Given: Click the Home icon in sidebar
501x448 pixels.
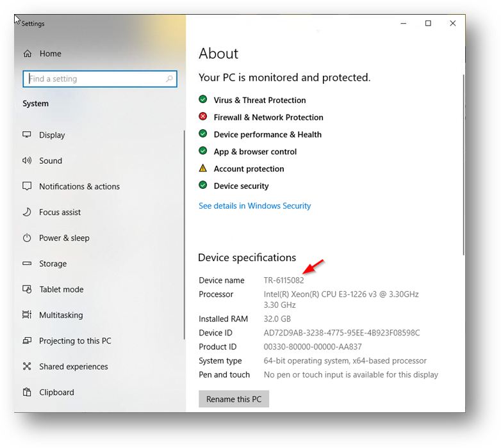Looking at the screenshot, I should (x=28, y=54).
